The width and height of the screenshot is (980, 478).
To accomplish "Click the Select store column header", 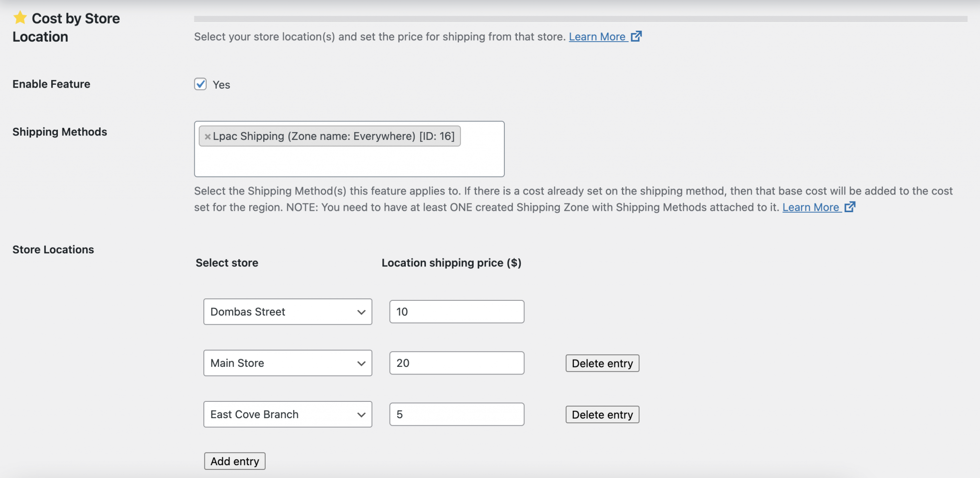I will tap(227, 262).
